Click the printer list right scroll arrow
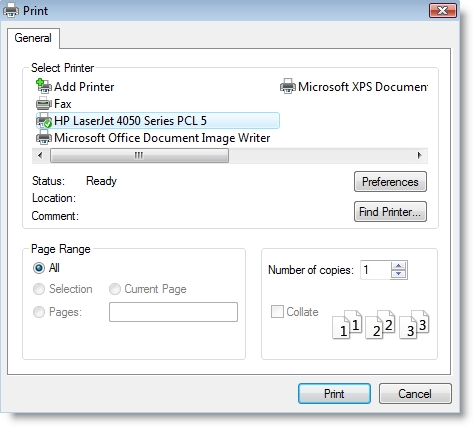 click(x=420, y=155)
